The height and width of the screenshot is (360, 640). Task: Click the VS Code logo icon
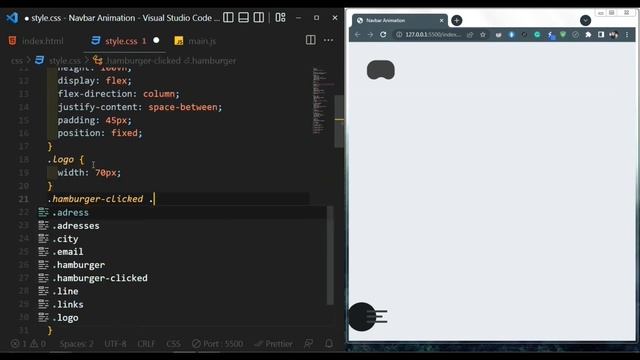click(12, 18)
